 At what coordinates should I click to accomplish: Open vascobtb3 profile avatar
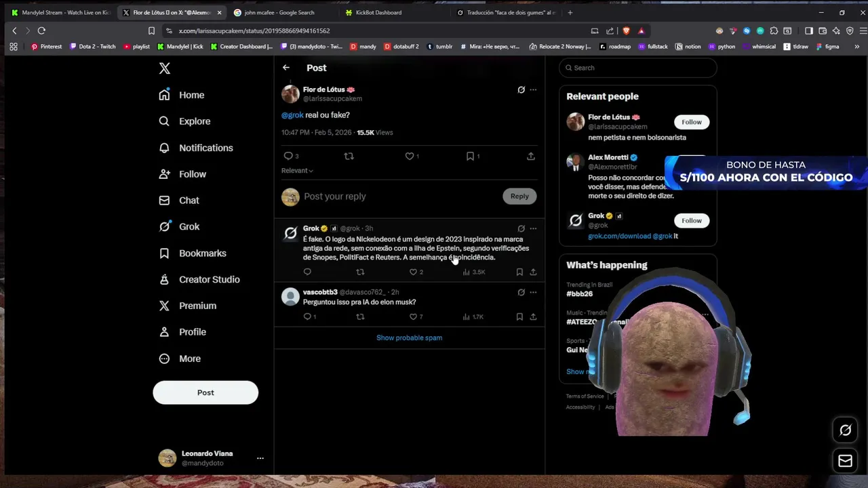pyautogui.click(x=290, y=296)
